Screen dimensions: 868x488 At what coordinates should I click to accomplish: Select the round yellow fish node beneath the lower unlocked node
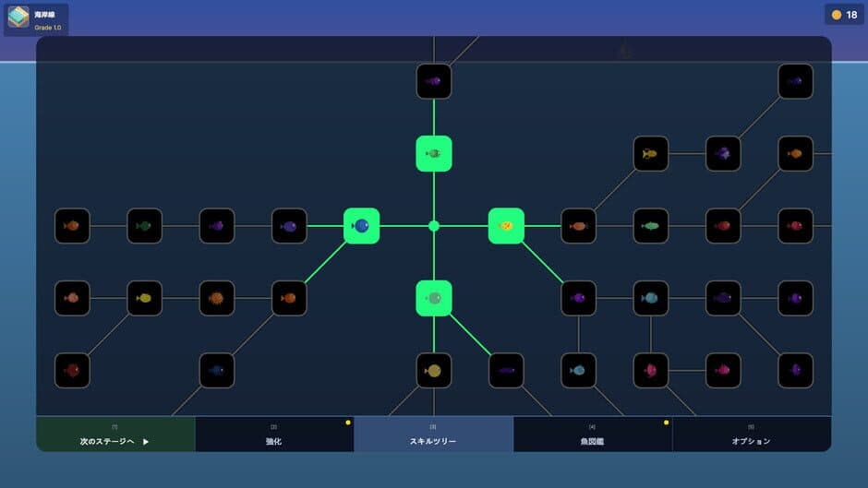(434, 371)
